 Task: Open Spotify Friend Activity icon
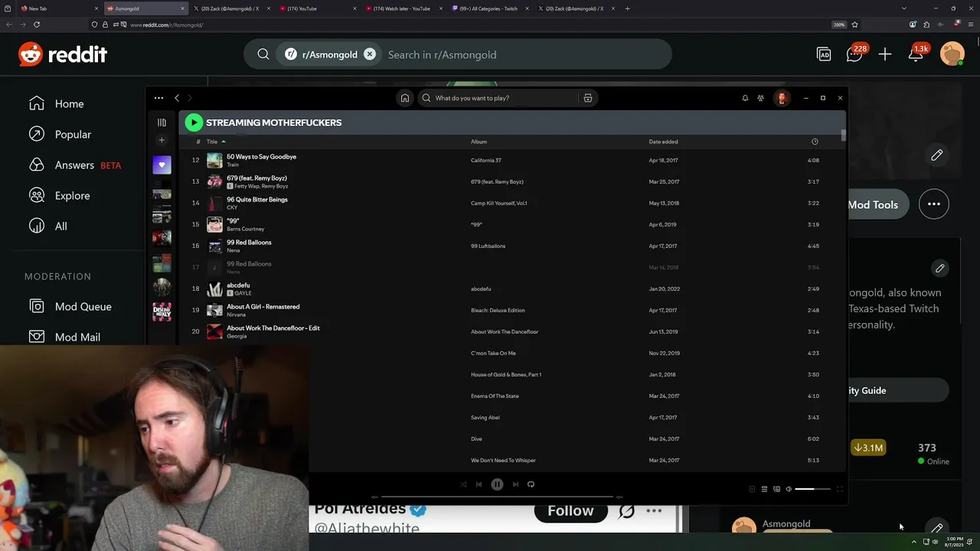click(760, 98)
